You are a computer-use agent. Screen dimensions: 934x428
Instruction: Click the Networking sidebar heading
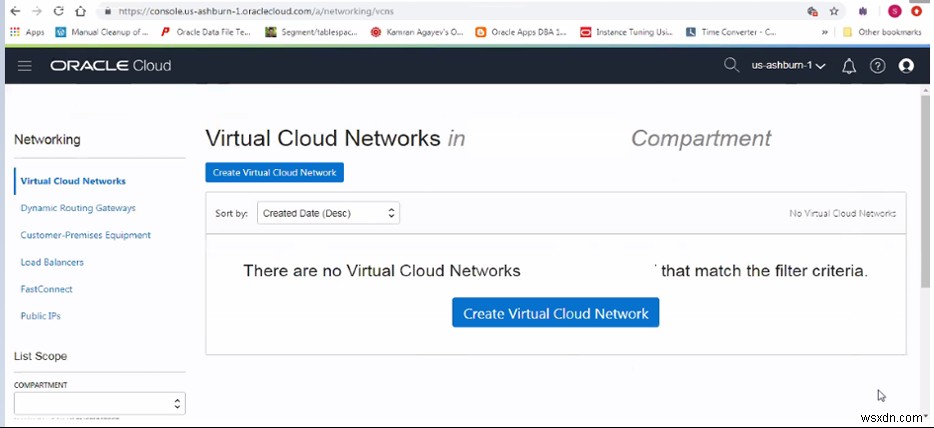[x=47, y=139]
